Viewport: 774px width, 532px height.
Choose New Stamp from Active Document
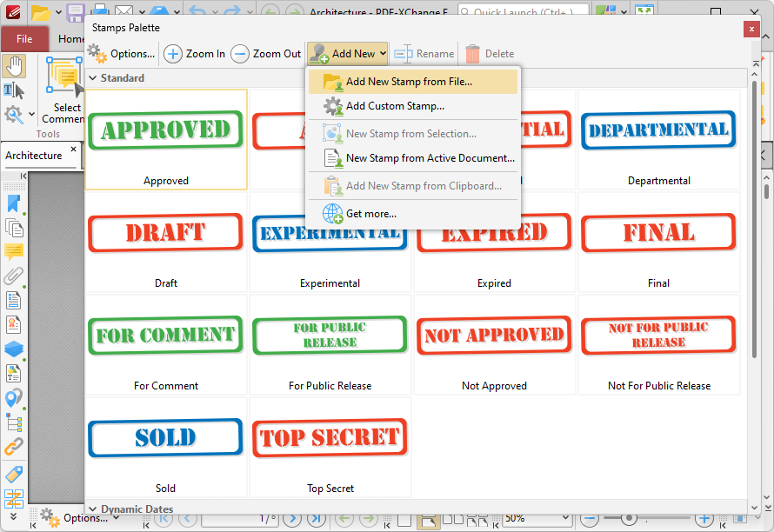[413, 158]
